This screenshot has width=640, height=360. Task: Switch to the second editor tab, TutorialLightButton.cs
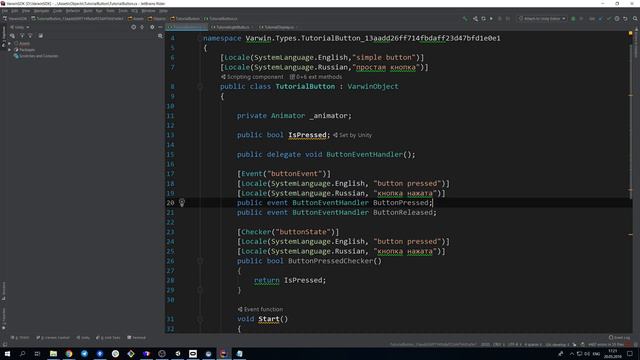(x=232, y=27)
